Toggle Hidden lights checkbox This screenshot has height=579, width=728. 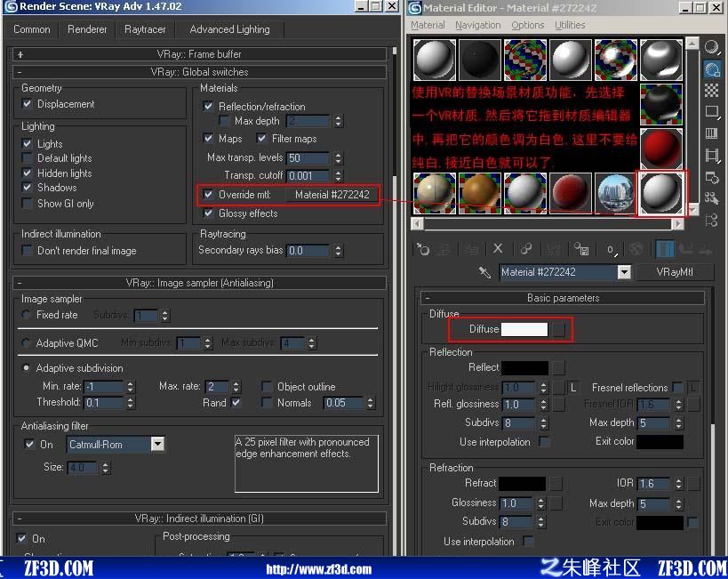pos(27,173)
